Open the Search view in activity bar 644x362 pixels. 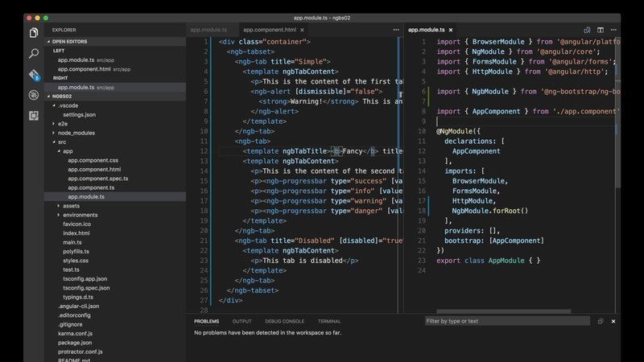tap(34, 53)
